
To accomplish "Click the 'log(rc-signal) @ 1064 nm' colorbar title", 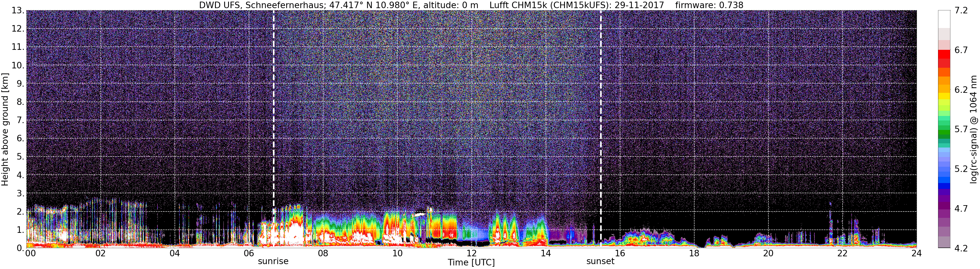I will [x=973, y=130].
